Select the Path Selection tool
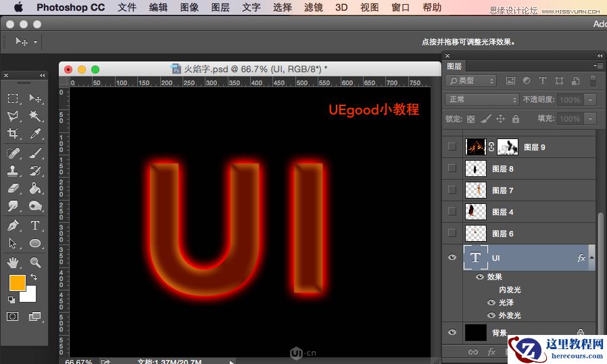Screen dimensions: 607x364 pyautogui.click(x=13, y=243)
